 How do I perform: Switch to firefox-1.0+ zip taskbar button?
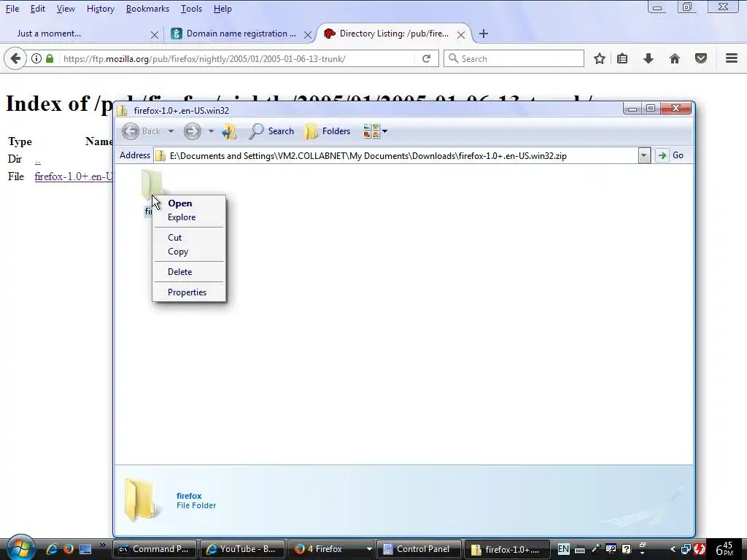point(507,549)
